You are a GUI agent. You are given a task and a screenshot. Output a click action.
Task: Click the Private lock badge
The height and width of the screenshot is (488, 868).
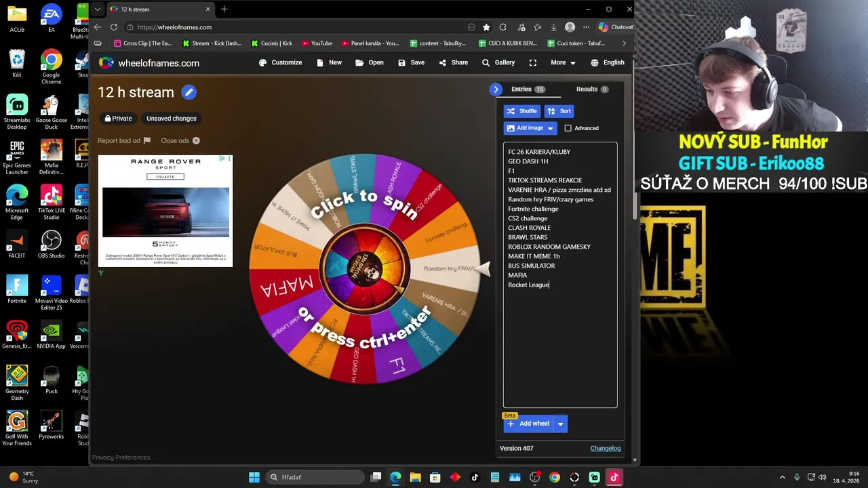point(118,119)
